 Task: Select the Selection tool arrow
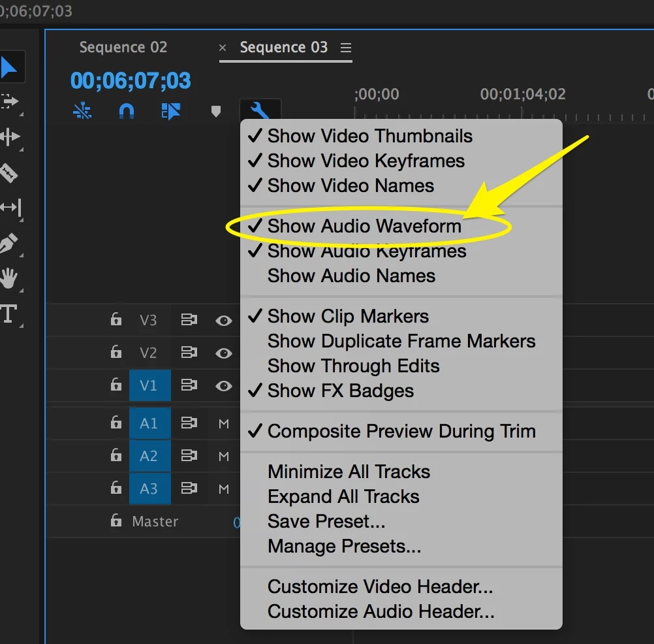coord(8,68)
